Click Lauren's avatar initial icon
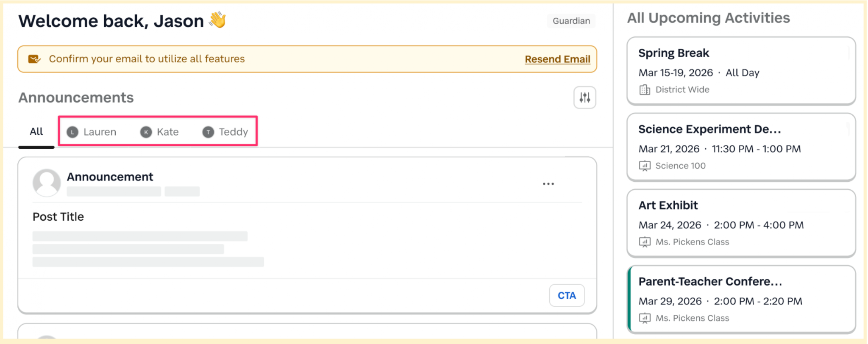Screen dimensions: 868x344 coord(72,132)
